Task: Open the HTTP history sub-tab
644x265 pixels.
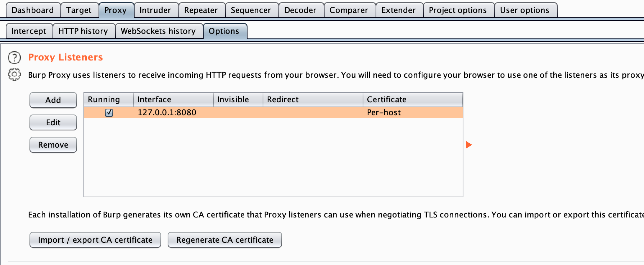Action: (x=83, y=31)
